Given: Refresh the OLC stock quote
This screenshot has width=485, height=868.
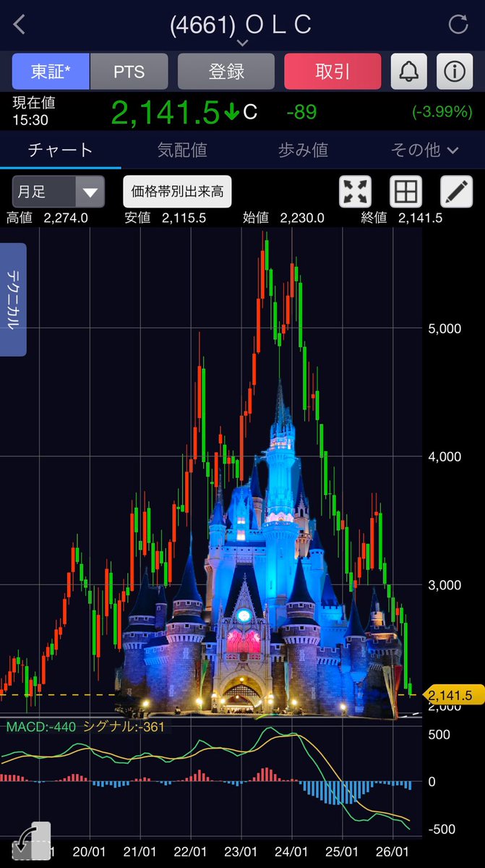Looking at the screenshot, I should tap(459, 25).
